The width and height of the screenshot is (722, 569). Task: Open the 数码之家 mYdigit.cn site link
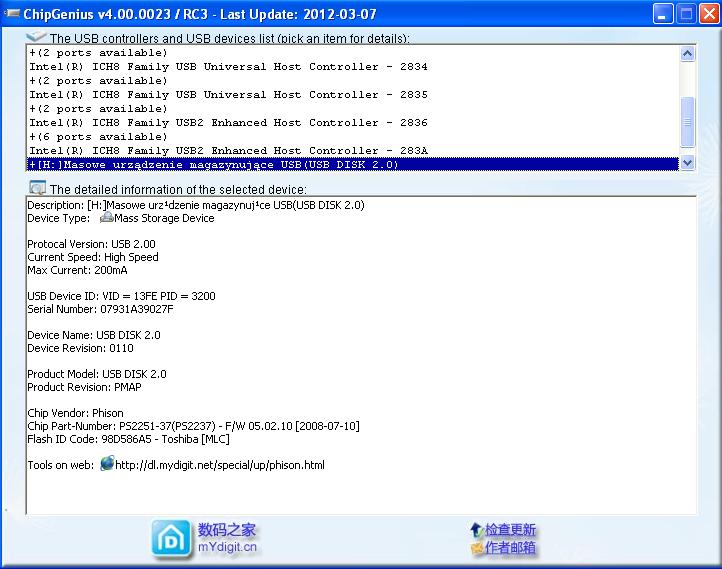227,538
